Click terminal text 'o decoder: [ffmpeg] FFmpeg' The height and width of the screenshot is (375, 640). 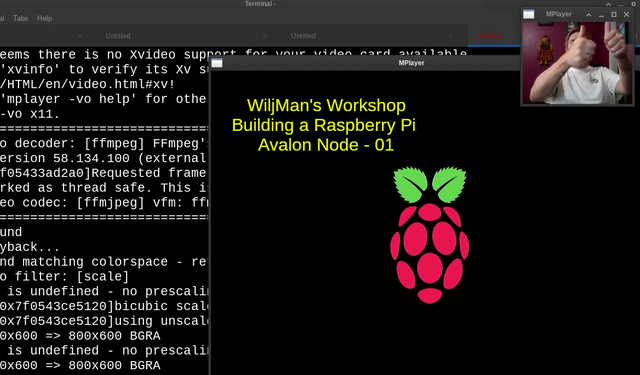[x=103, y=144]
